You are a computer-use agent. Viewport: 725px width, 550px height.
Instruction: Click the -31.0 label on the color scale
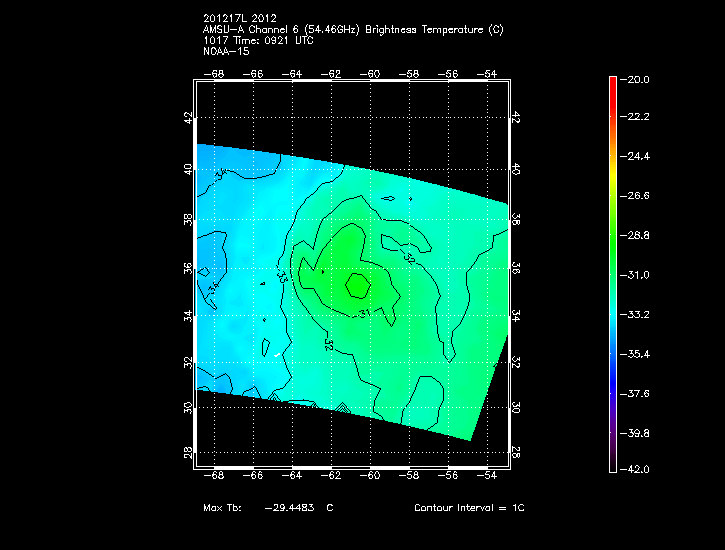click(660, 275)
